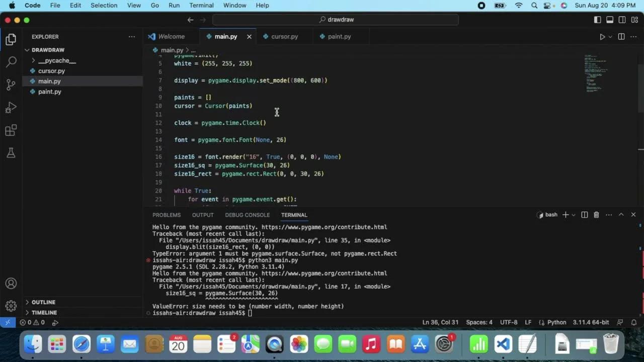The height and width of the screenshot is (362, 644).
Task: Open the Testing view flask icon
Action: pyautogui.click(x=11, y=152)
